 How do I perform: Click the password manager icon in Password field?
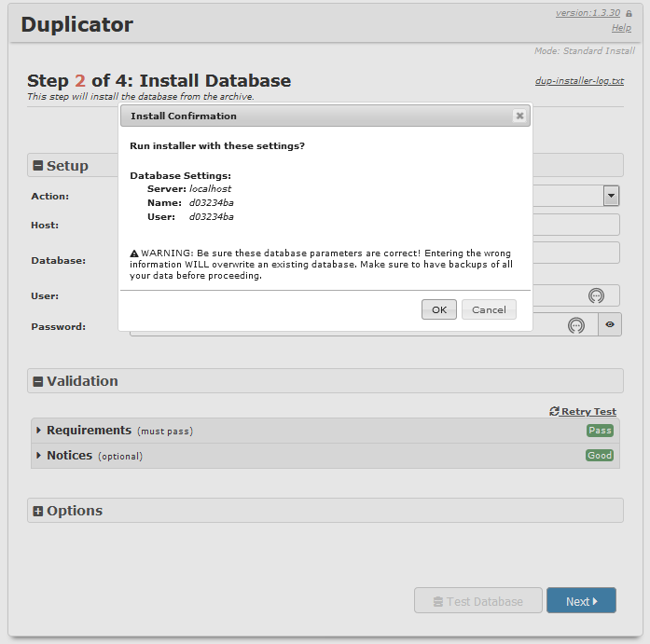pyautogui.click(x=576, y=325)
